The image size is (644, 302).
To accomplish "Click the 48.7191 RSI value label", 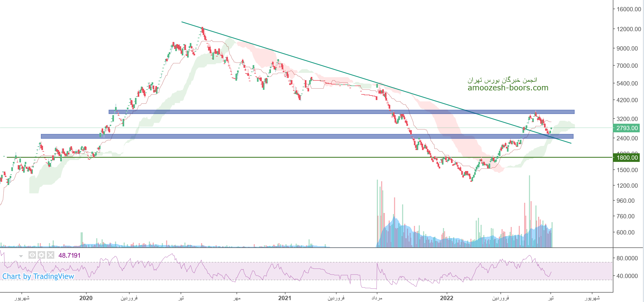I will pyautogui.click(x=69, y=255).
